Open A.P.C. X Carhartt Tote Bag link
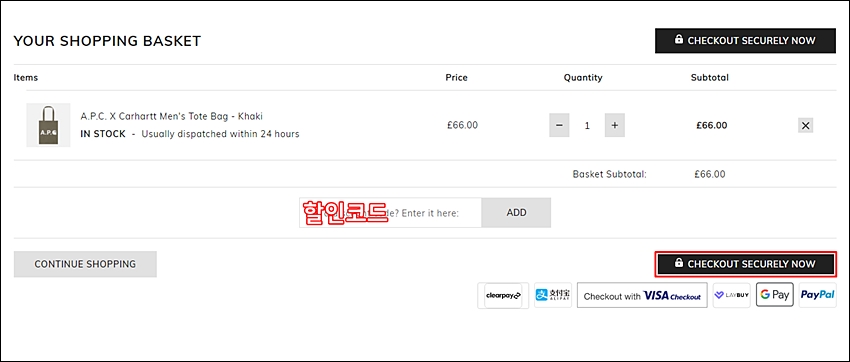 pyautogui.click(x=172, y=117)
